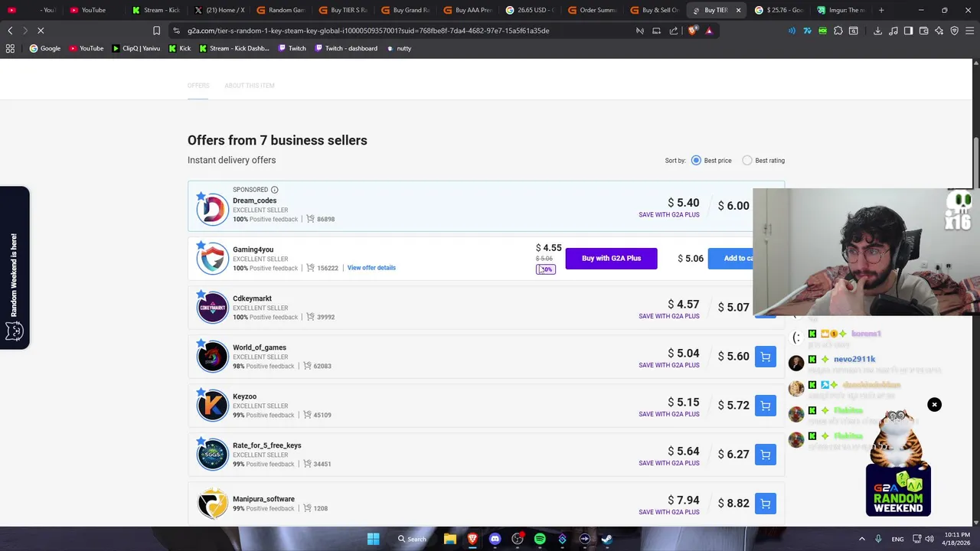This screenshot has height=551, width=980.
Task: Switch to Buy Grand browser tab
Action: tap(407, 10)
